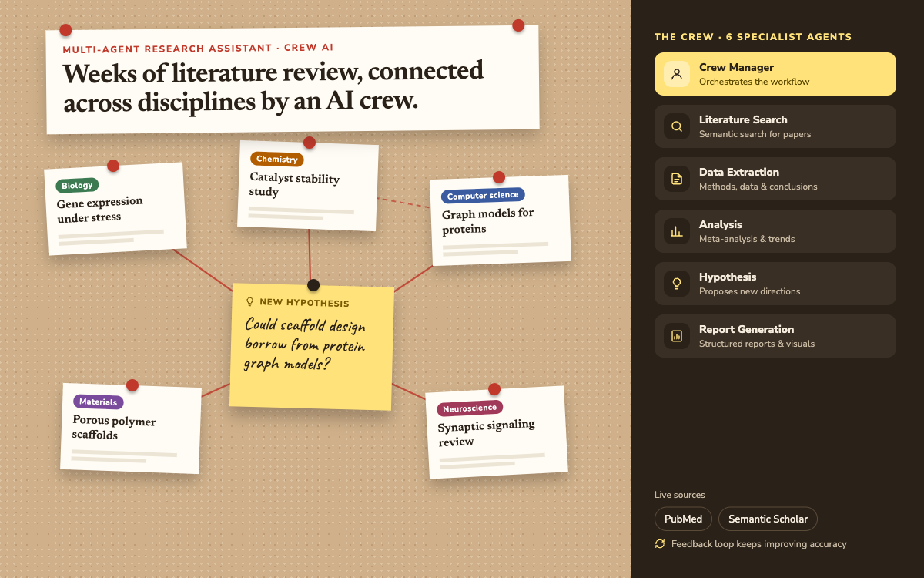Open the Synaptic signaling review card
Viewport: 924px width, 578px height.
(x=497, y=432)
